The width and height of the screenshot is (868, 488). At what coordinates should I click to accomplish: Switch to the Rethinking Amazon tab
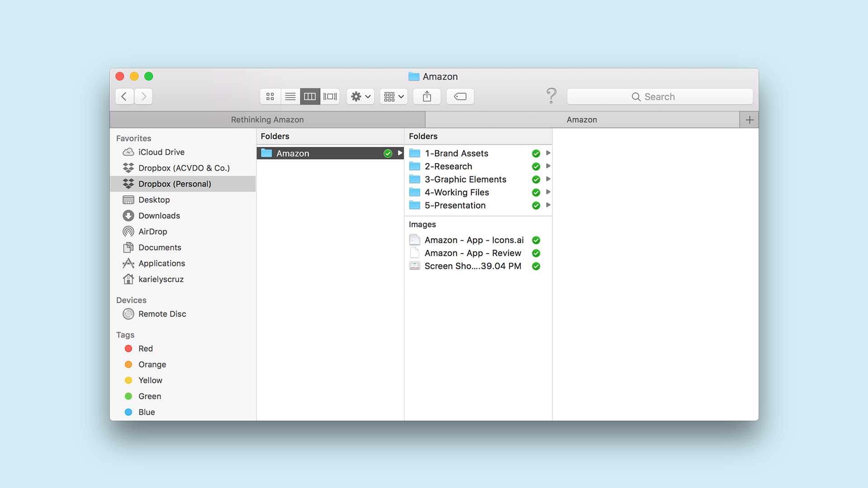[267, 120]
